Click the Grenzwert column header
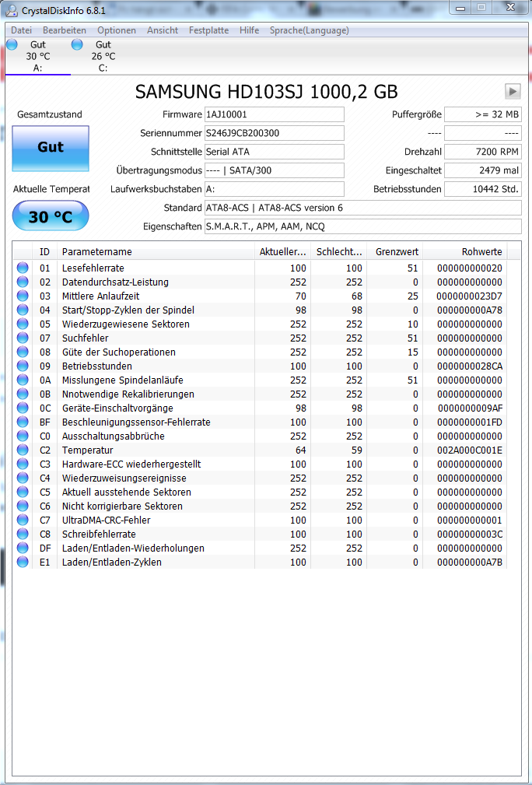The image size is (532, 785). tap(395, 252)
